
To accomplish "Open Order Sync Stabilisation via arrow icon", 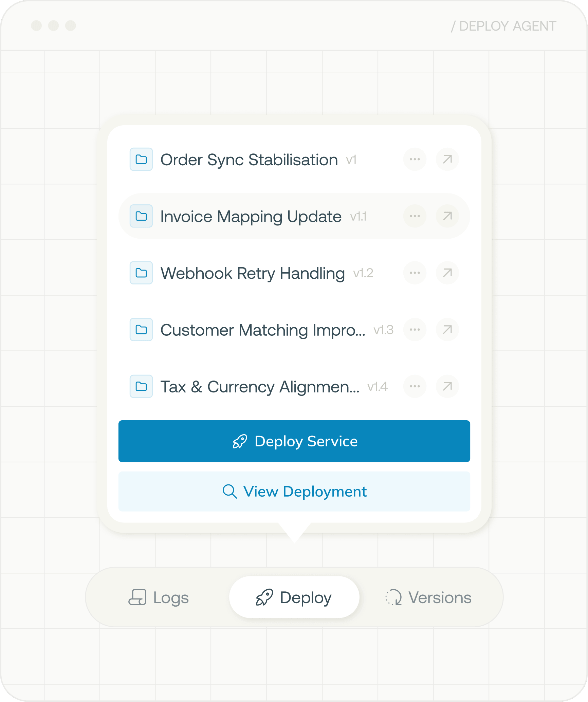I will (x=447, y=159).
